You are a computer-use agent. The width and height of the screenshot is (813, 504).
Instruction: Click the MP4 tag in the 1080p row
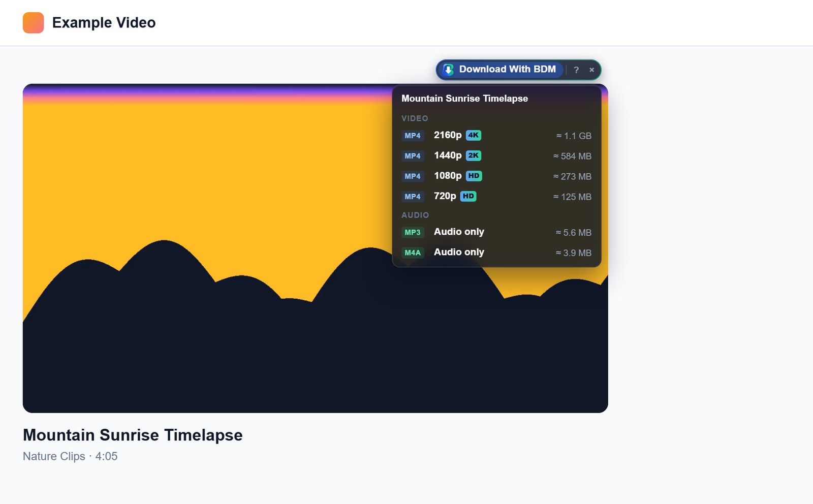(413, 176)
